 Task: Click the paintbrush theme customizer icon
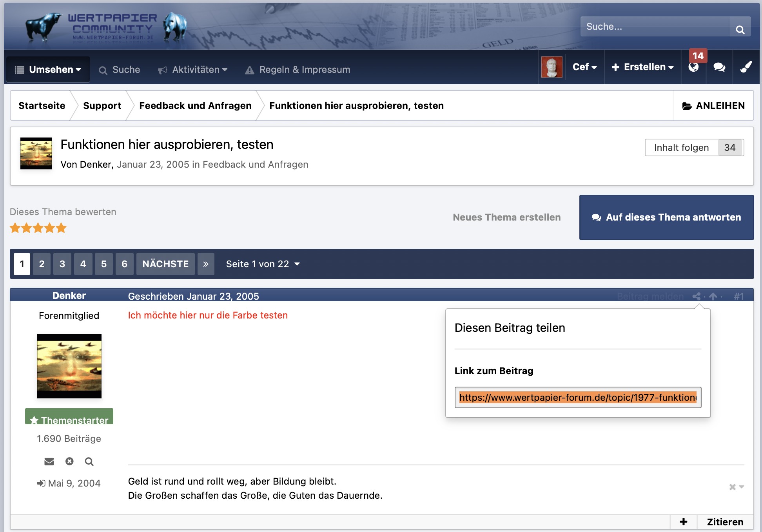(x=746, y=67)
